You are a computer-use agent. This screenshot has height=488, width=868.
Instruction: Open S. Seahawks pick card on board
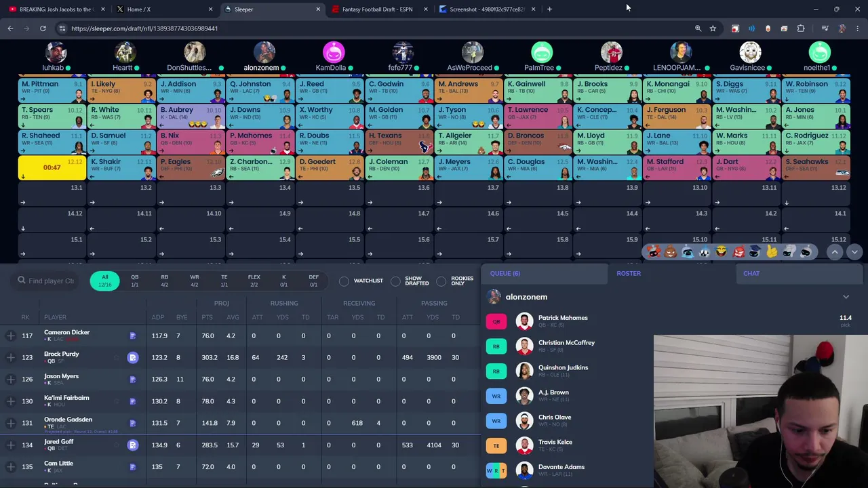pos(816,167)
